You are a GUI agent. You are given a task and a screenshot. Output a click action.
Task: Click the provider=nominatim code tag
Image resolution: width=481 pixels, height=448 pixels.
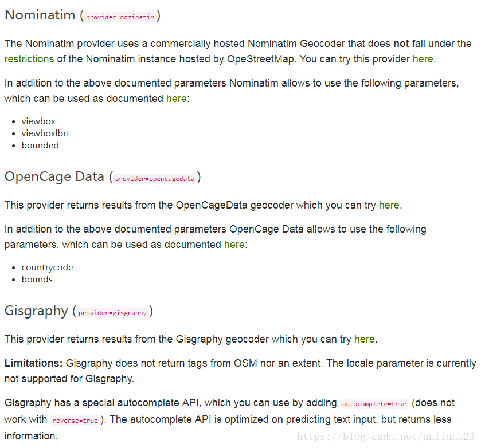120,17
